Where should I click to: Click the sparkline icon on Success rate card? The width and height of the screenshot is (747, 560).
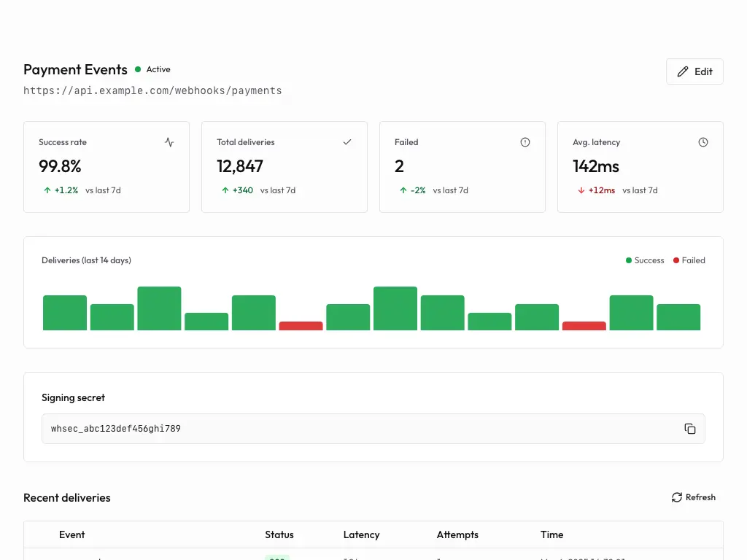169,142
